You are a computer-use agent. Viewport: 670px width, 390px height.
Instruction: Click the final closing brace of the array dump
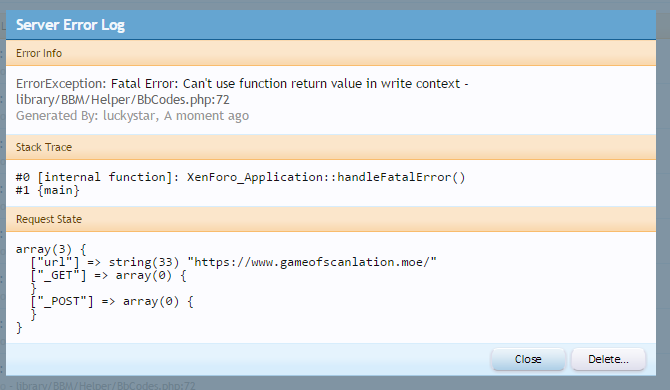coord(19,328)
